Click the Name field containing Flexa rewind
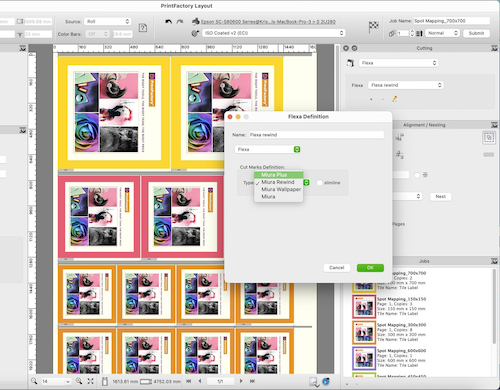Image resolution: width=500 pixels, height=390 pixels. (316, 135)
